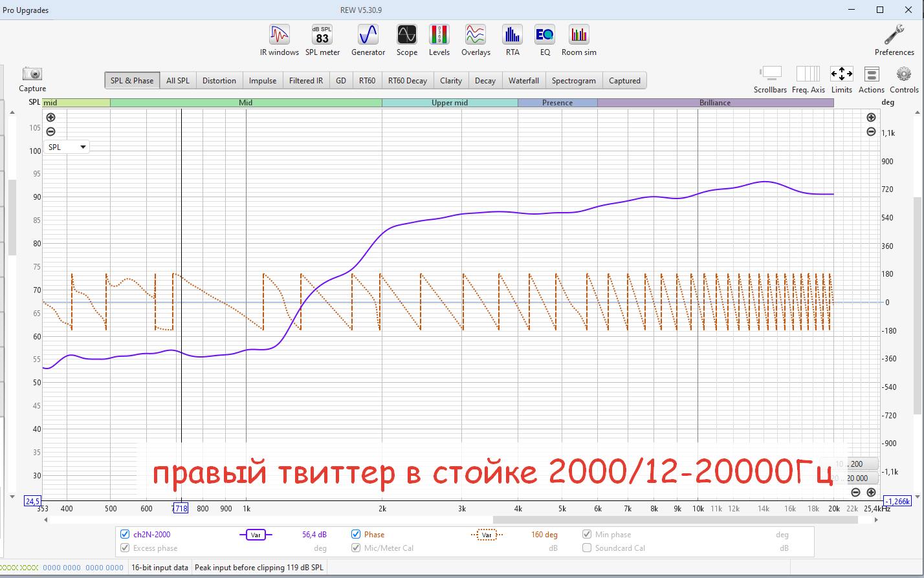This screenshot has height=578, width=924.
Task: Open ch2N-2000 trace smoothing Var selector
Action: tap(256, 535)
